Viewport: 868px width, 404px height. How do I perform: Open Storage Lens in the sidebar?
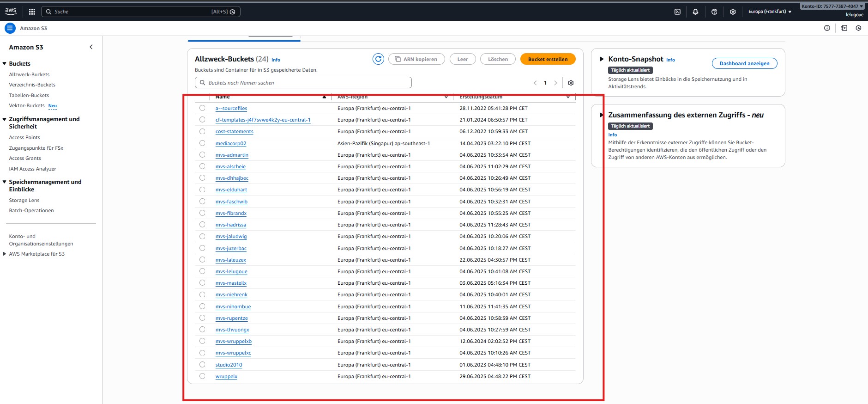(x=24, y=200)
